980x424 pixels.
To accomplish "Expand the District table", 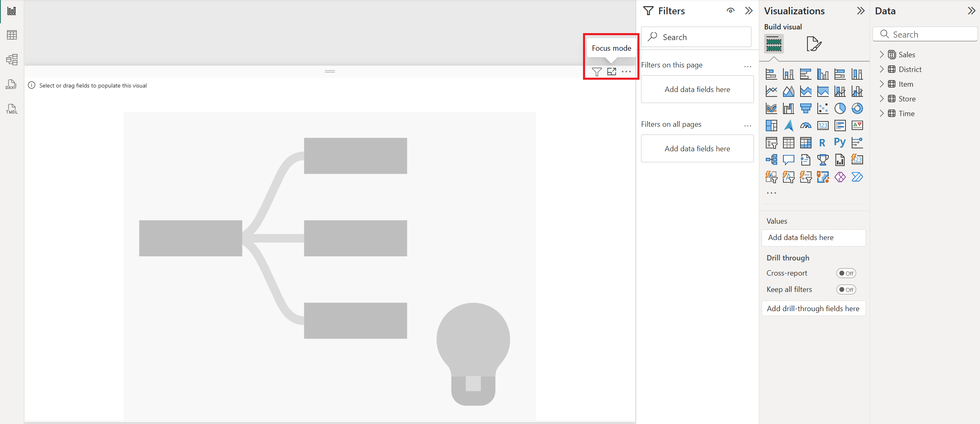I will click(x=882, y=69).
